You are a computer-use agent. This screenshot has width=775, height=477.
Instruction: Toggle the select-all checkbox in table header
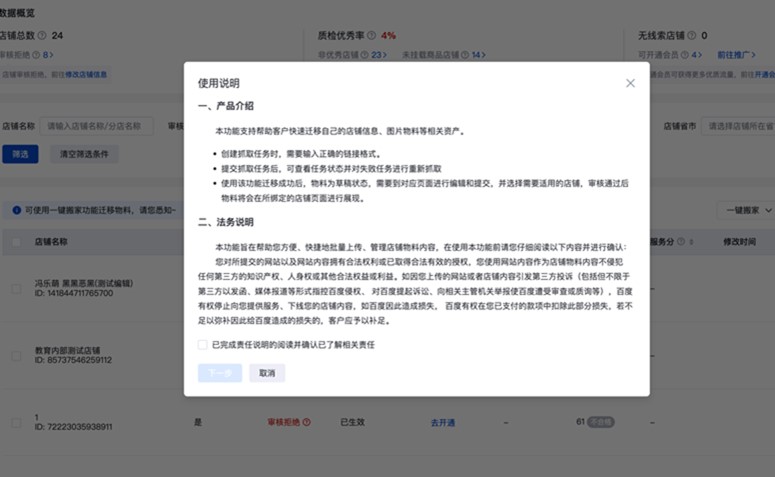[16, 242]
